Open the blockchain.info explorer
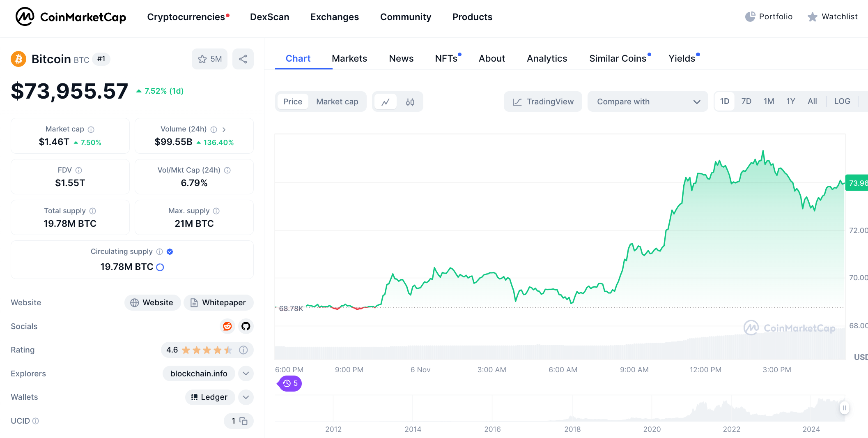The image size is (868, 438). [199, 373]
